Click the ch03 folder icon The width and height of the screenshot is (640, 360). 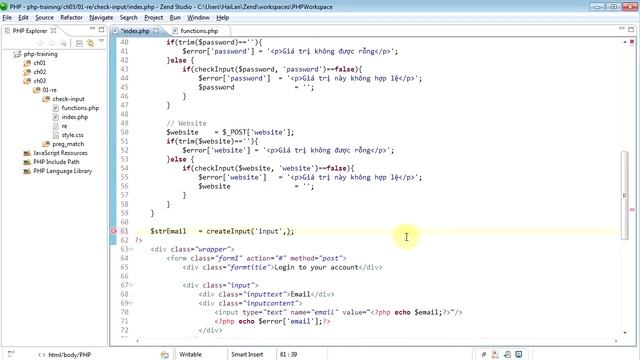point(27,81)
